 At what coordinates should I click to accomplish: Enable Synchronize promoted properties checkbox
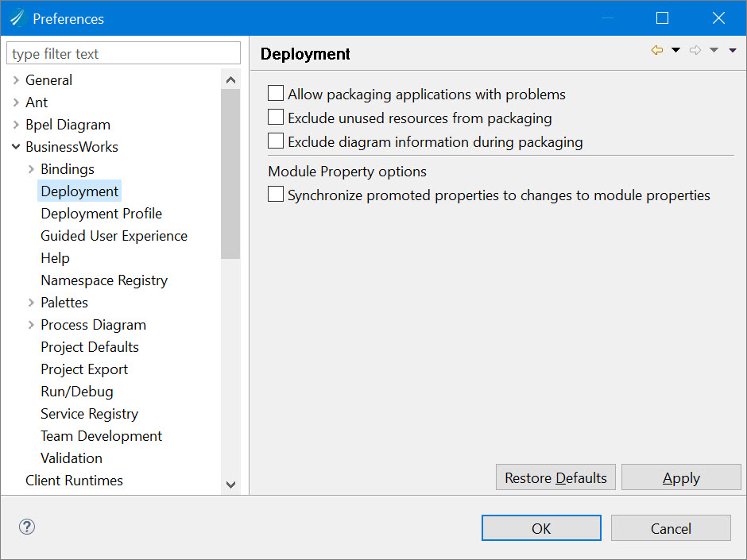pyautogui.click(x=276, y=195)
